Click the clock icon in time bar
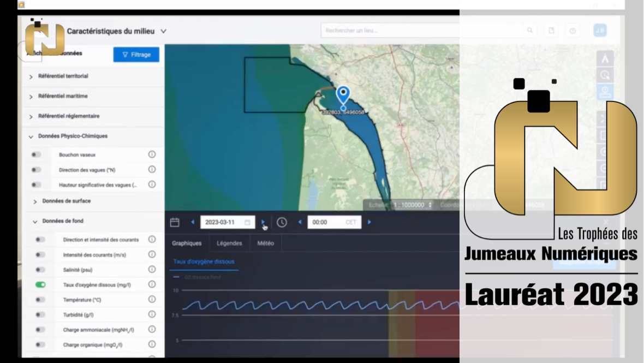644x363 pixels. pyautogui.click(x=282, y=222)
